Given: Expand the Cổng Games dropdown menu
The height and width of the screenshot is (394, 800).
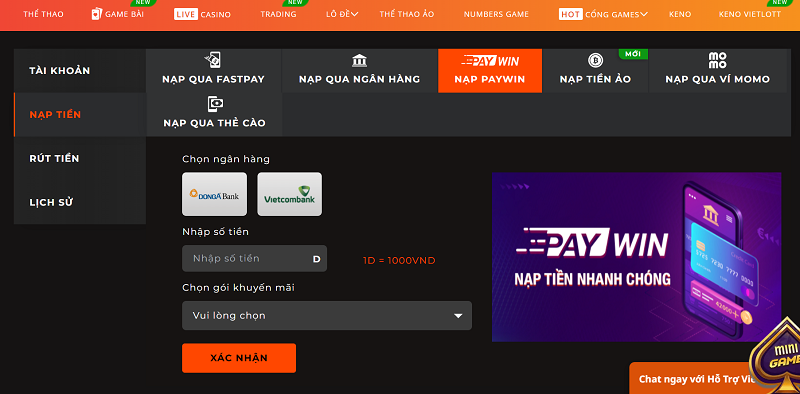Looking at the screenshot, I should (604, 14).
